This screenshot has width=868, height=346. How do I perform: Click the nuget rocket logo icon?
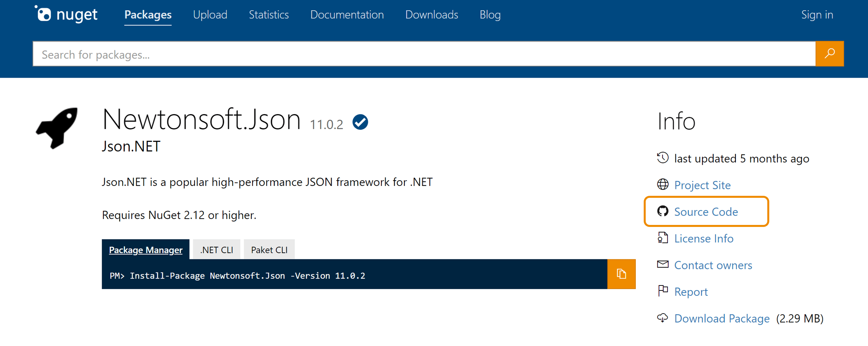click(44, 14)
